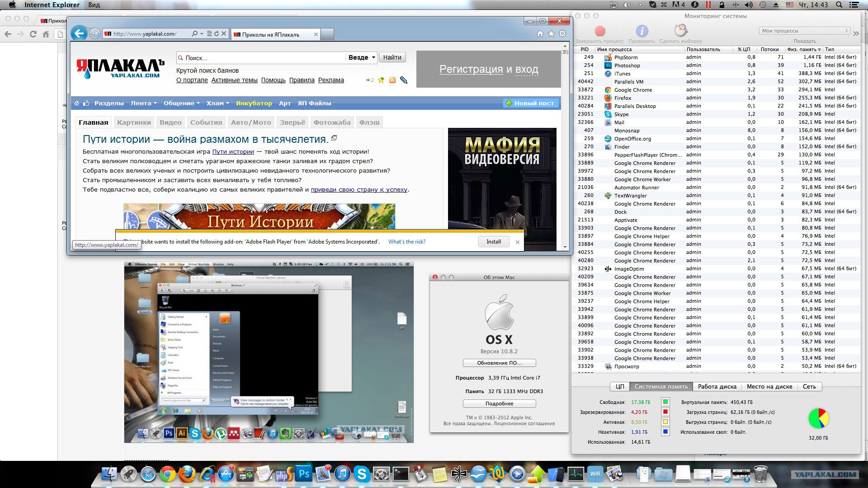Image resolution: width=868 pixels, height=488 pixels.
Task: Select the PhpStorm process row
Action: click(x=717, y=57)
